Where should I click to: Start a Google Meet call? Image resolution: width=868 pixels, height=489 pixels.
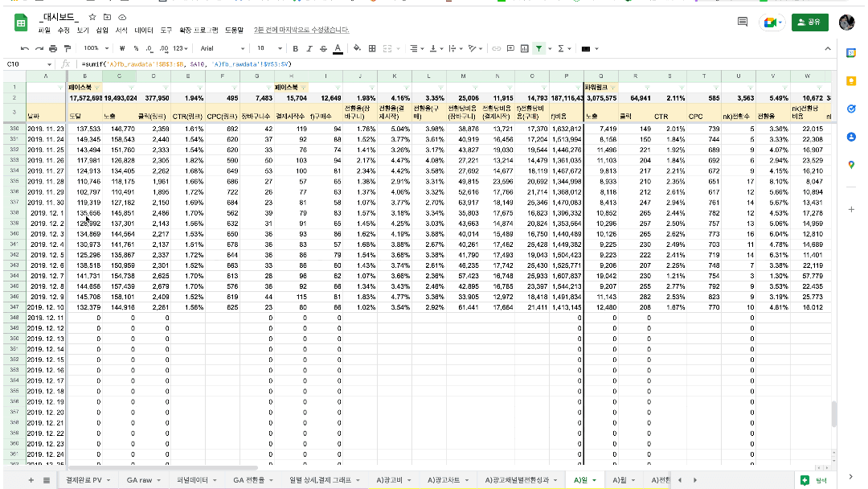point(772,23)
